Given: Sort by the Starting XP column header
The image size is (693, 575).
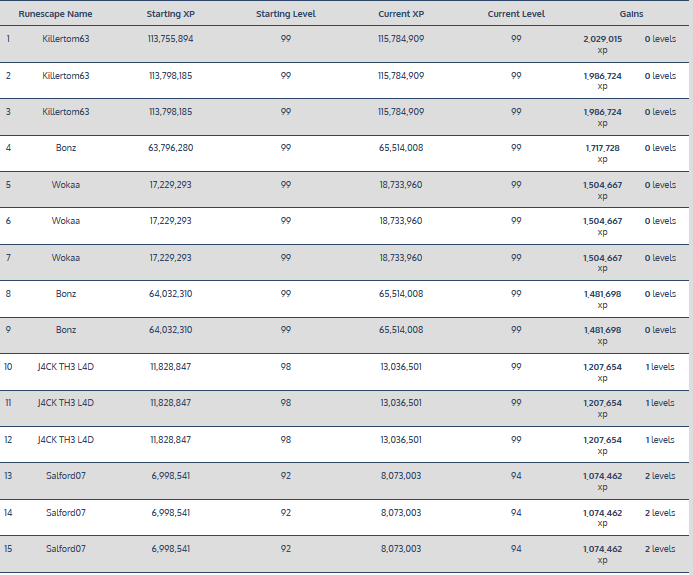Looking at the screenshot, I should 171,15.
